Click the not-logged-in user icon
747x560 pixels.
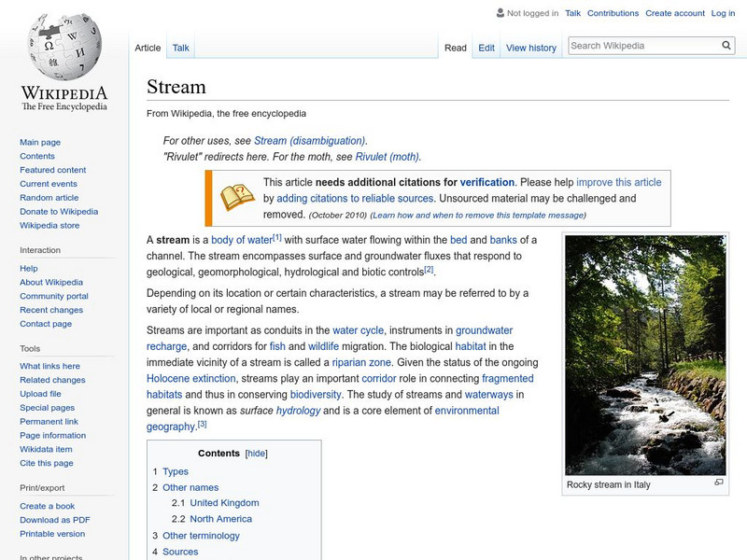pyautogui.click(x=500, y=13)
